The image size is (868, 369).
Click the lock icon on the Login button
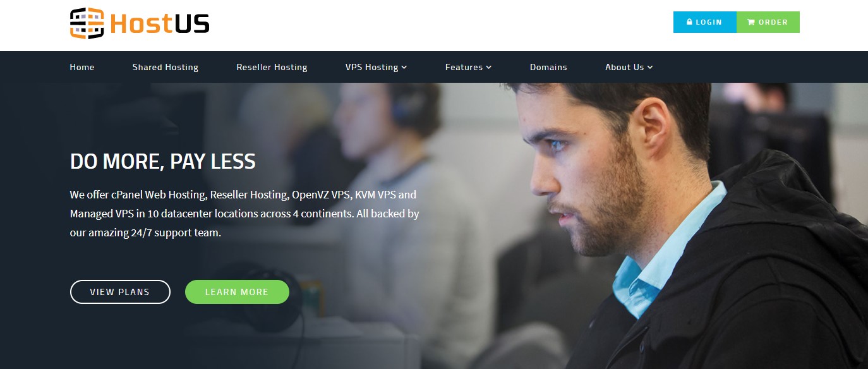(690, 22)
